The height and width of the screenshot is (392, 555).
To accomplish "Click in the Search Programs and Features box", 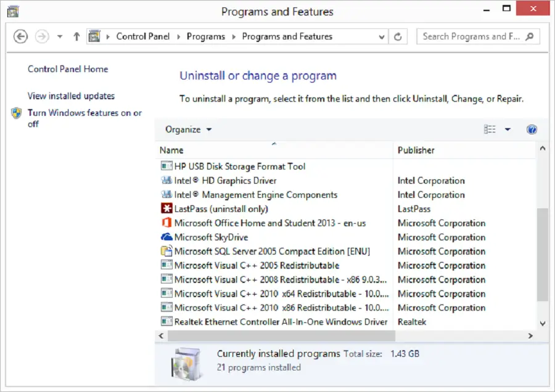I will pyautogui.click(x=471, y=36).
